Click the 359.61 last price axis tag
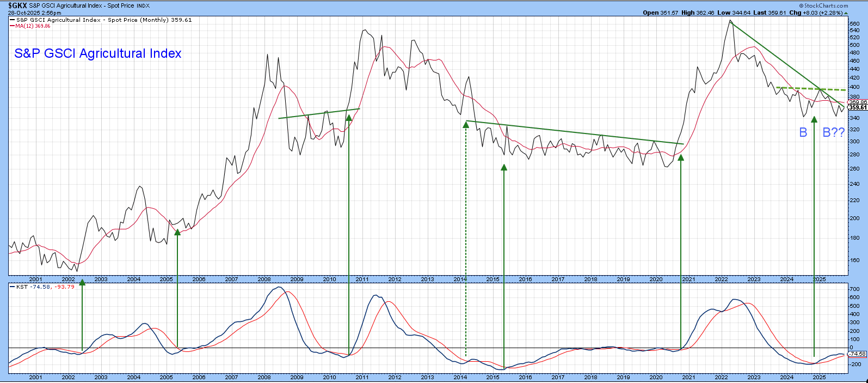This screenshot has width=868, height=383. coord(857,108)
